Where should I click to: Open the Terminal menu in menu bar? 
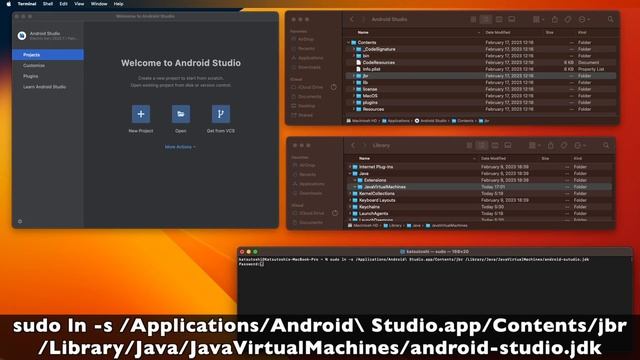(27, 4)
